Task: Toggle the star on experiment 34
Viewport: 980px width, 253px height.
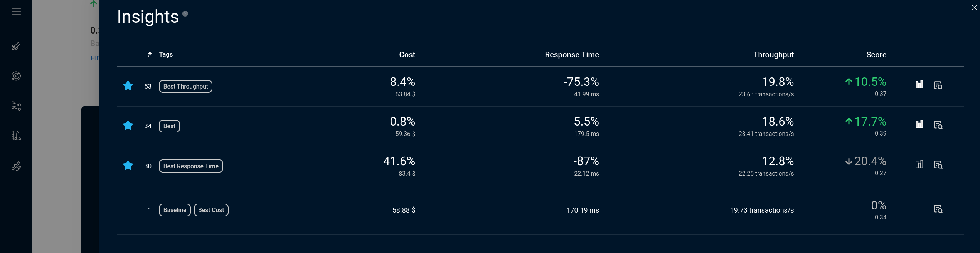Action: pos(128,126)
